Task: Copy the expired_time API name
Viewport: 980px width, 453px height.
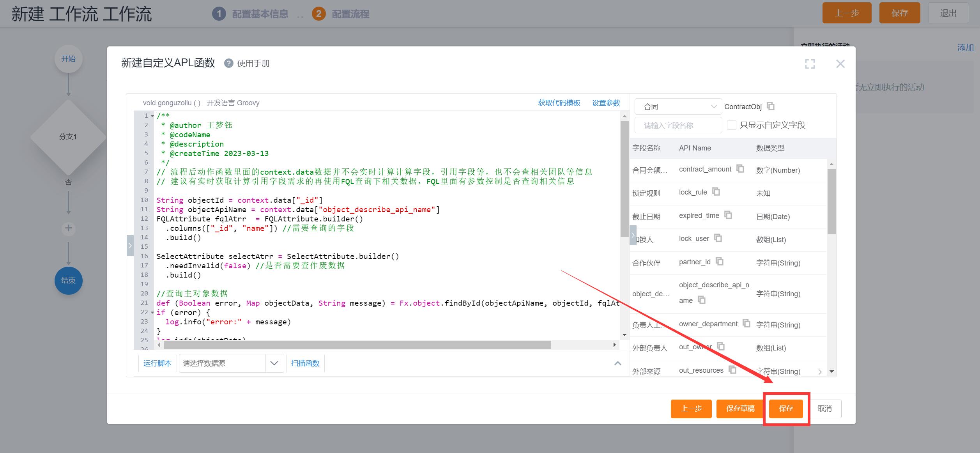Action: click(728, 215)
